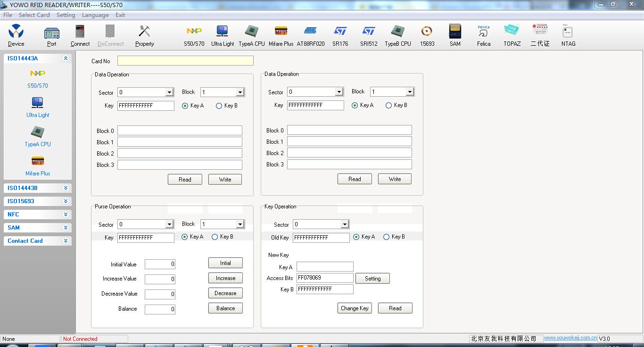The image size is (644, 347).
Task: Click the Change Key button
Action: [x=355, y=308]
